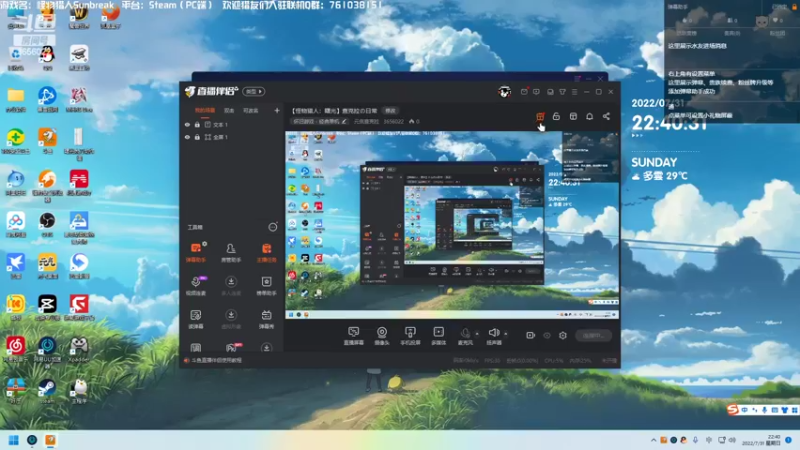The width and height of the screenshot is (800, 450).
Task: Add a new scene with plus button
Action: tap(277, 110)
